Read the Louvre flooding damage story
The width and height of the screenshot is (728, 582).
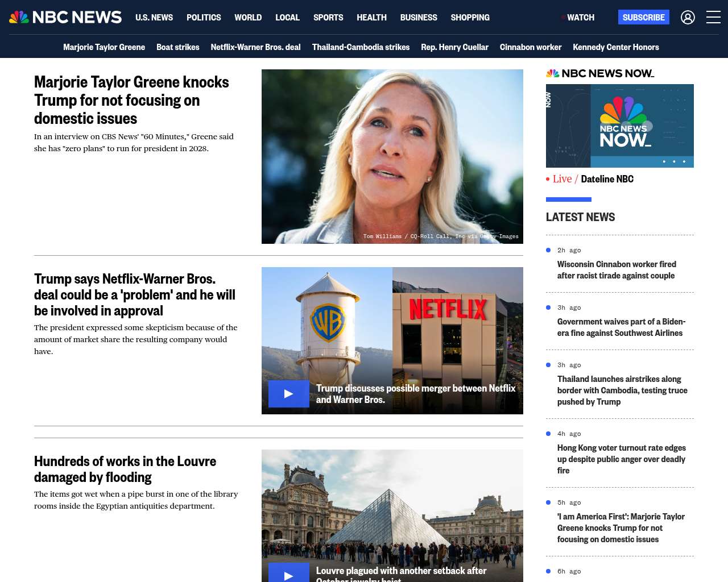[x=125, y=469]
